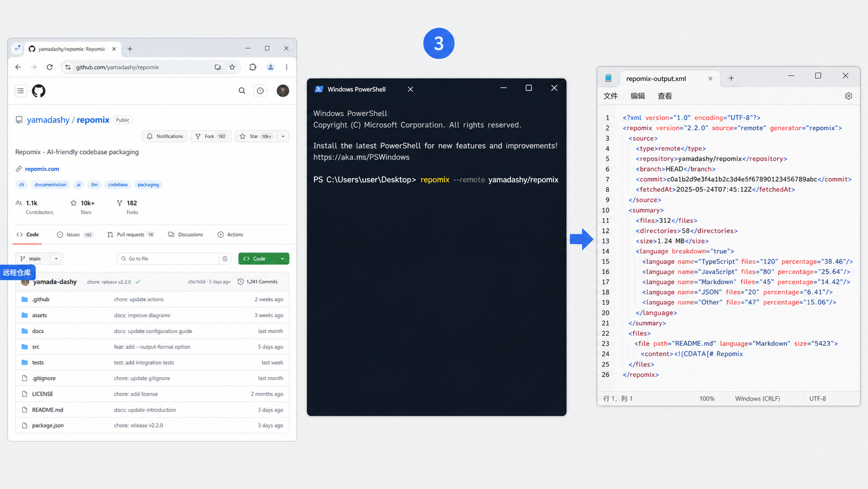Click the install app icon in address bar

point(218,67)
